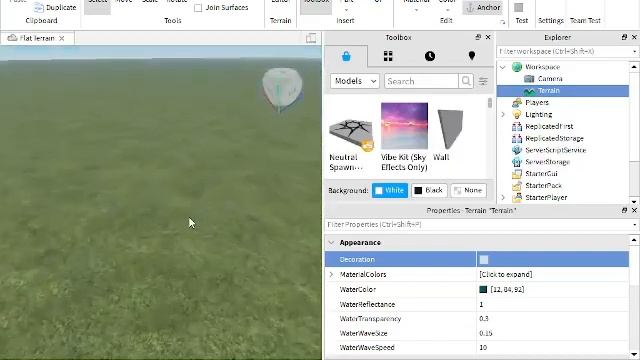640x360 pixels.
Task: Open the Creations lightbulb tab in Toolbox
Action: 472,56
